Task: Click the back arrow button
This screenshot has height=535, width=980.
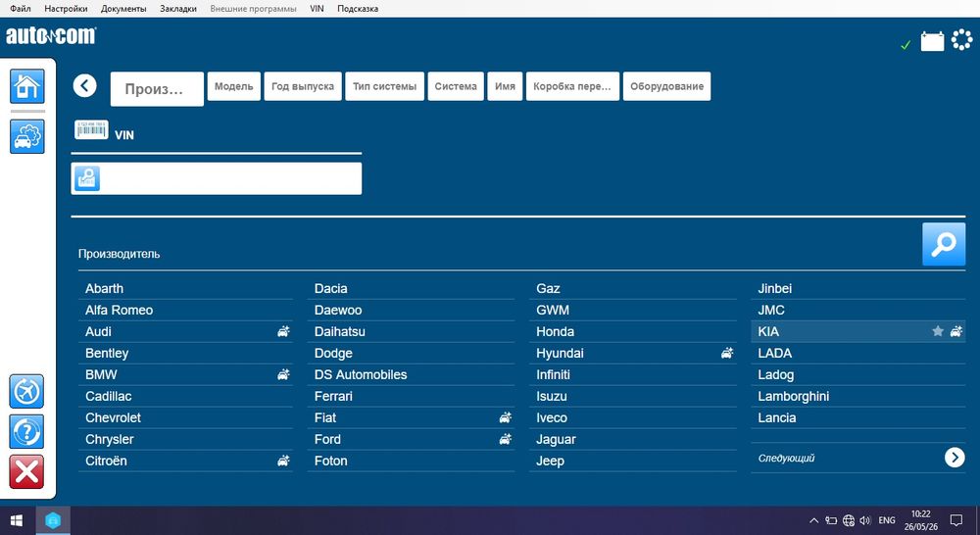Action: (x=84, y=85)
